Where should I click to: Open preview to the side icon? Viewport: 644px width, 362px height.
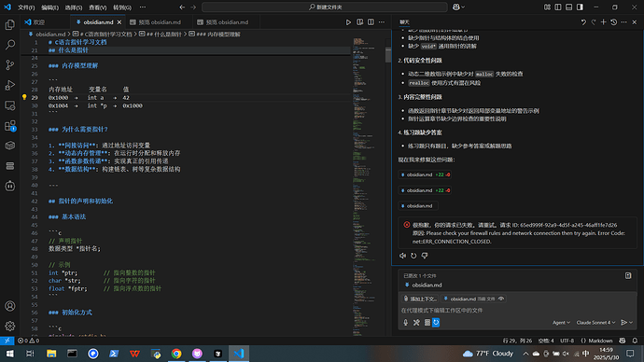[x=359, y=22]
